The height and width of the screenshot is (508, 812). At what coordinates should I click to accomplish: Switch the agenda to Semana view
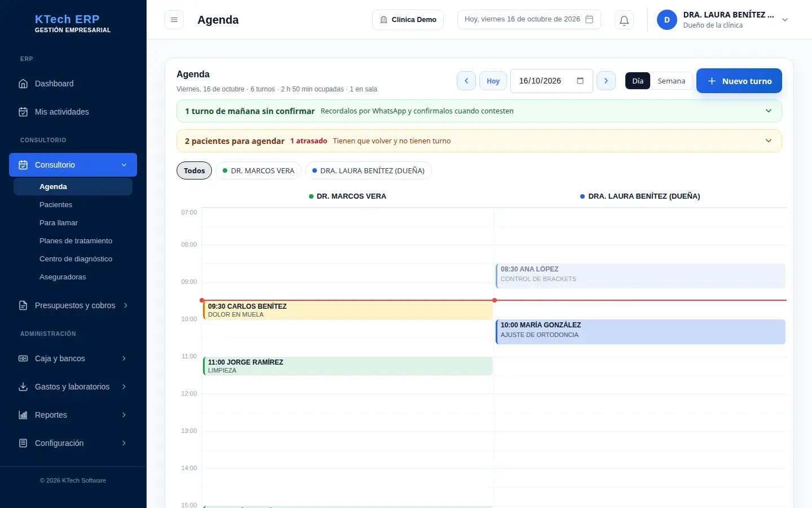(671, 81)
